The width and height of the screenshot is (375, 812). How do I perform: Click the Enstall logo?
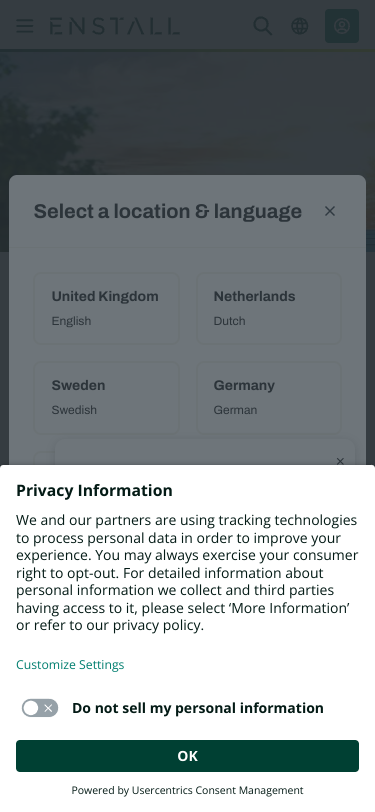tap(114, 26)
